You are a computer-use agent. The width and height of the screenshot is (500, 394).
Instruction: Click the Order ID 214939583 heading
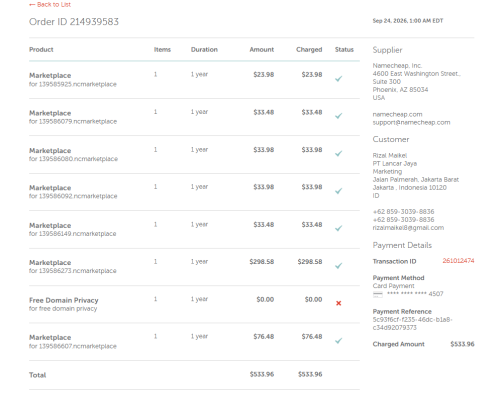(74, 22)
